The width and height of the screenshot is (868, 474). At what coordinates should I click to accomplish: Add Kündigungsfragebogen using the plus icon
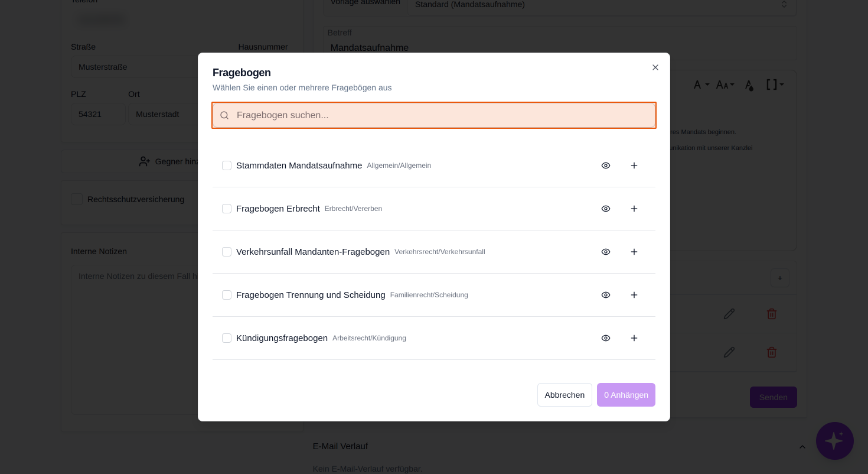pyautogui.click(x=634, y=338)
